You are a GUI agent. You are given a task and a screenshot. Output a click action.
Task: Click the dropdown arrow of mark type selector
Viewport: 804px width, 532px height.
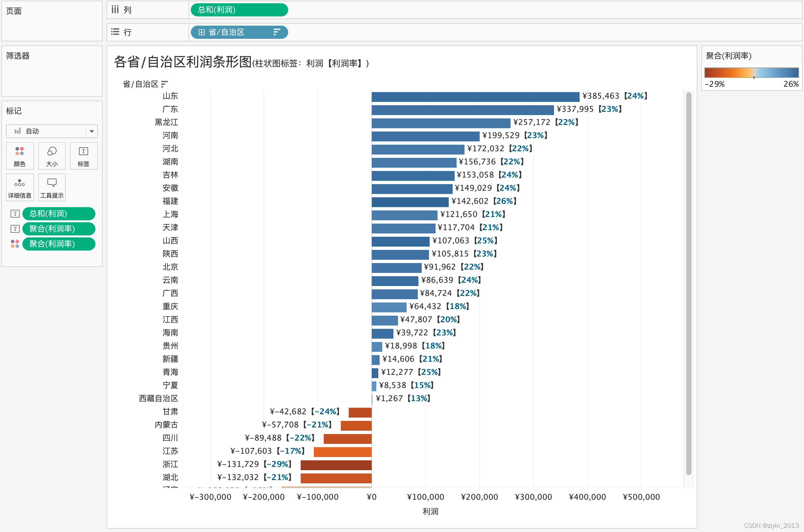(x=92, y=131)
